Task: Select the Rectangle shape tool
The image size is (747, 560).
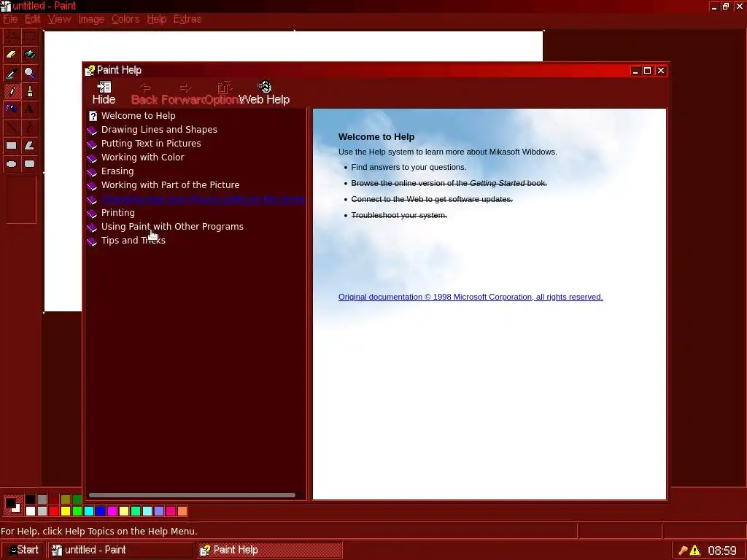Action: click(x=12, y=145)
